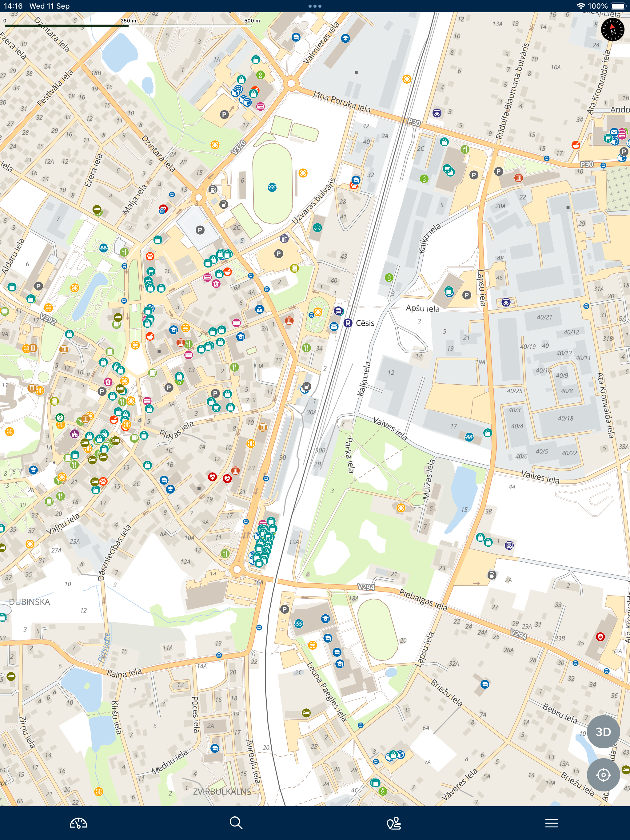The image size is (630, 840).
Task: Select the hotel bed icon on Leona Paegles iela
Action: point(306,713)
